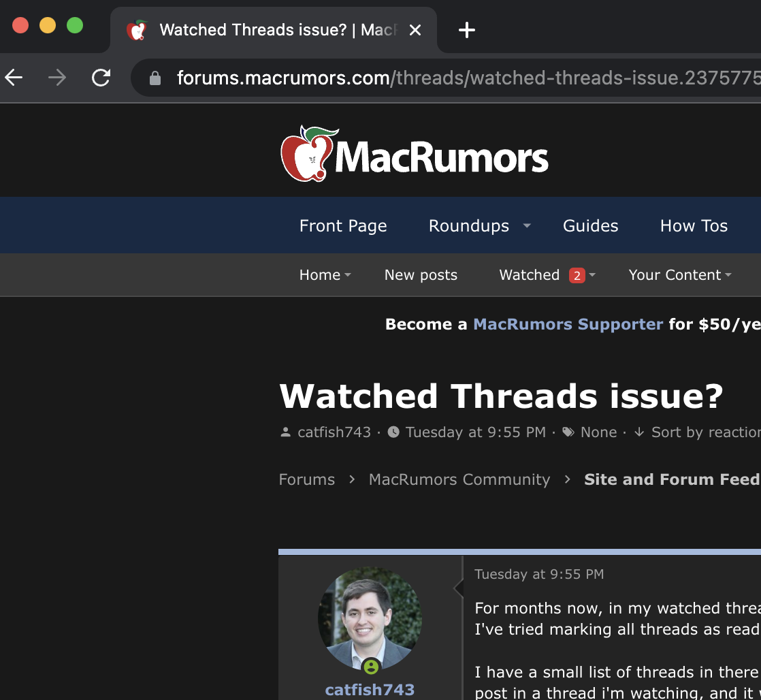Click the browser forward arrow
This screenshot has width=761, height=700.
pyautogui.click(x=57, y=78)
